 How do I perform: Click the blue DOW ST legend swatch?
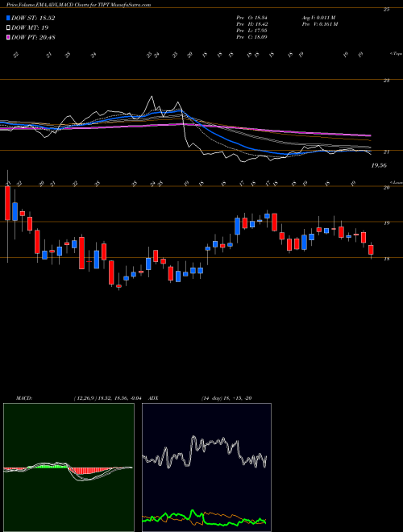tap(8, 19)
